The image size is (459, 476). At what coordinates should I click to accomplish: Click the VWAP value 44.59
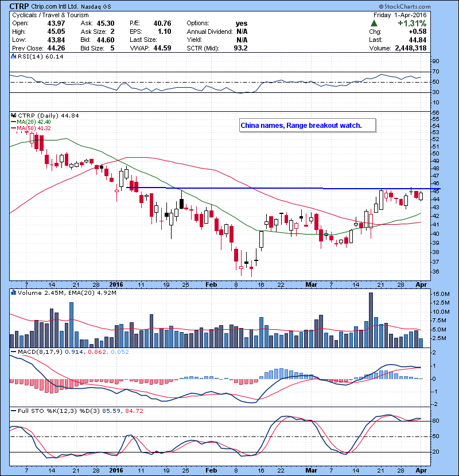pos(162,48)
